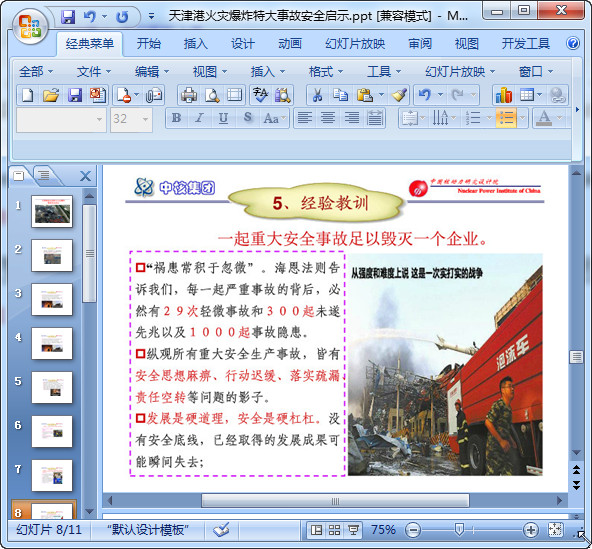Toggle text Shadow formatting
The height and width of the screenshot is (549, 592).
pos(247,118)
